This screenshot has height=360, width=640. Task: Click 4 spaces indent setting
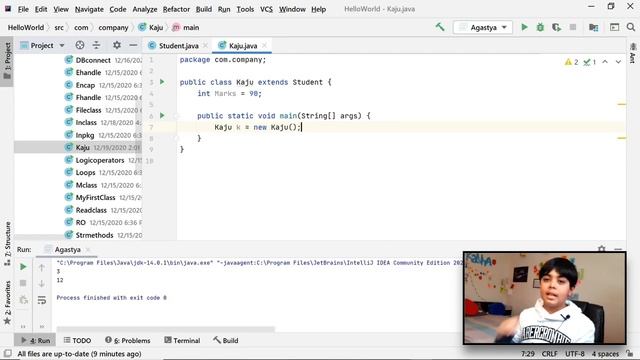coord(605,354)
